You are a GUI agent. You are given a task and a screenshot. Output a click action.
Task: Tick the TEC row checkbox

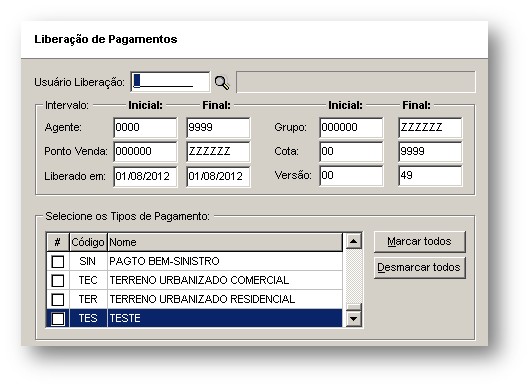pos(58,281)
